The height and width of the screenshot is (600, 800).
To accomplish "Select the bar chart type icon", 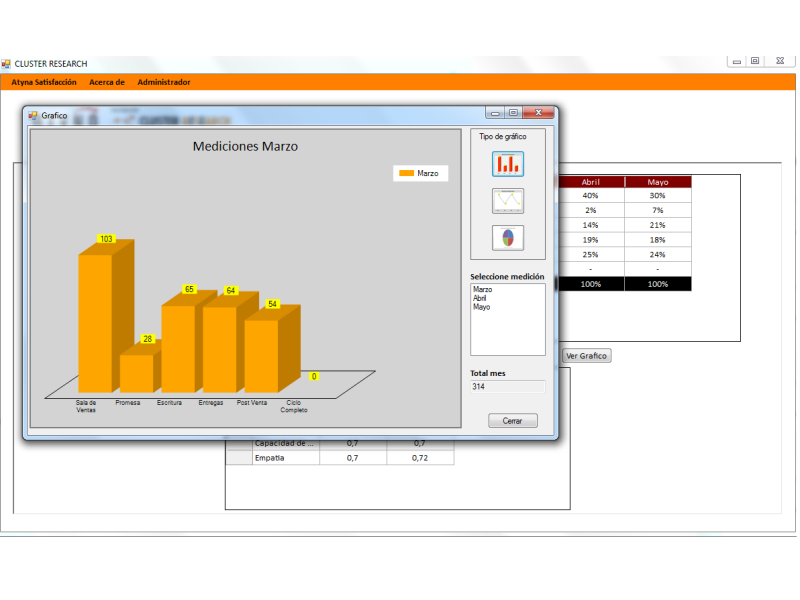I will tap(508, 164).
